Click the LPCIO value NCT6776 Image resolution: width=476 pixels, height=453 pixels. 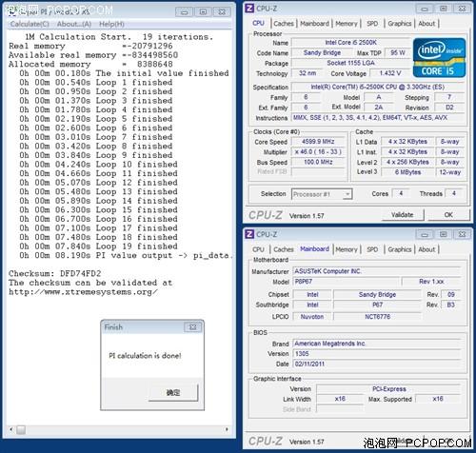pos(377,317)
